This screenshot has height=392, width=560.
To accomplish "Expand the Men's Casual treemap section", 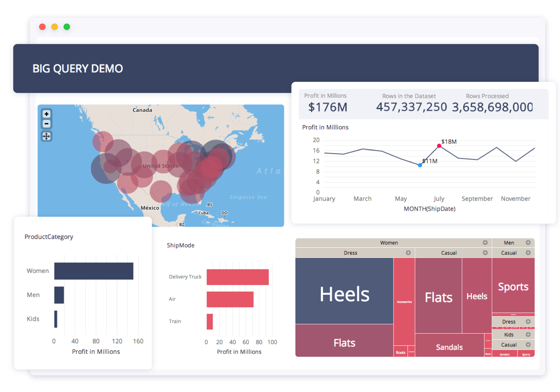I will 528,253.
